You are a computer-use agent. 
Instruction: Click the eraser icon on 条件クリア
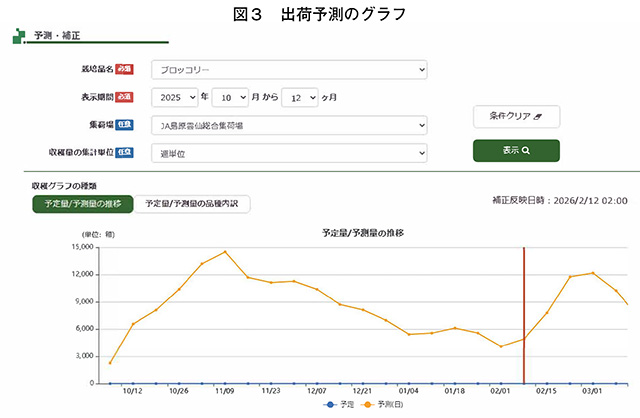pos(539,116)
